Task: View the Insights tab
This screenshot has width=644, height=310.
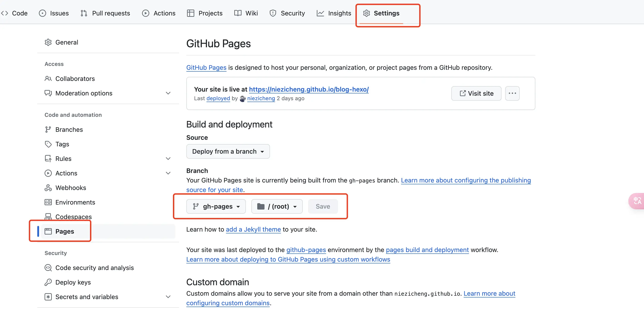Action: point(334,13)
